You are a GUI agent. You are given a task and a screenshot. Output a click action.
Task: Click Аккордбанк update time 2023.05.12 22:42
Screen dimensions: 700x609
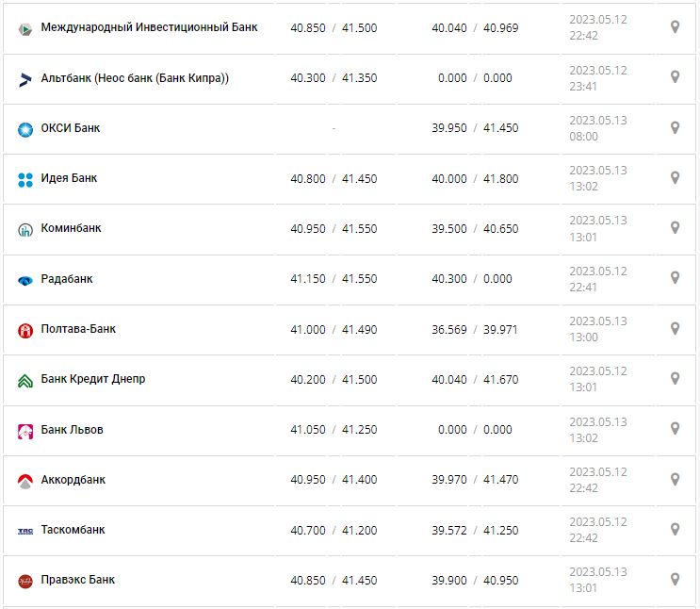tap(597, 480)
